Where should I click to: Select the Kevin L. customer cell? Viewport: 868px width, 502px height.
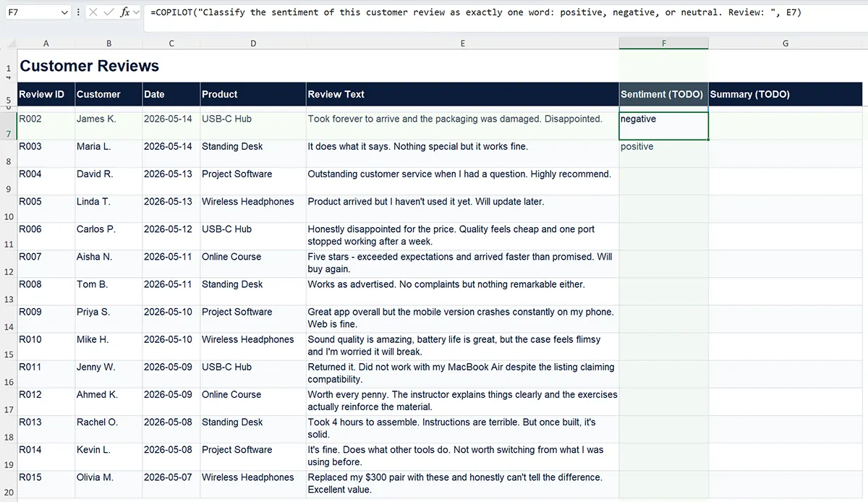109,456
